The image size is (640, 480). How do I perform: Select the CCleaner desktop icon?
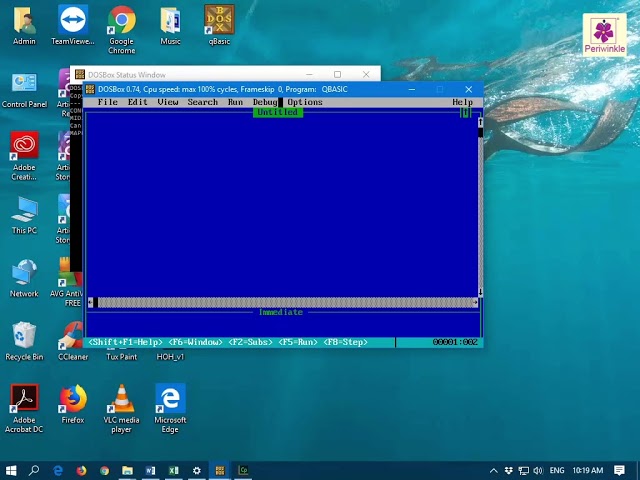[73, 341]
